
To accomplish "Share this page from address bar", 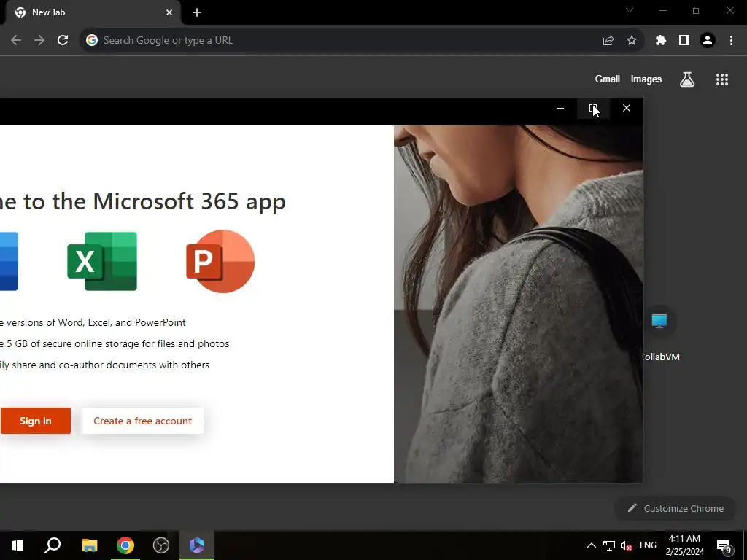I will coord(608,41).
